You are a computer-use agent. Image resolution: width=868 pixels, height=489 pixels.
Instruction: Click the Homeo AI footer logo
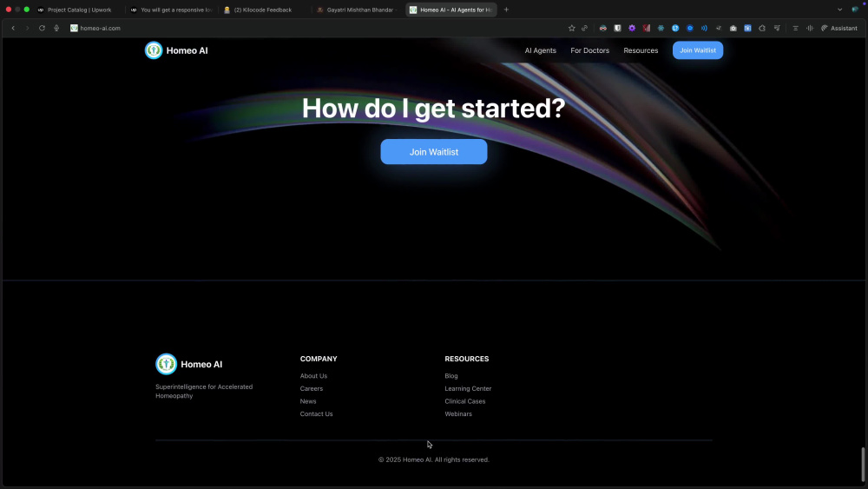tap(188, 364)
